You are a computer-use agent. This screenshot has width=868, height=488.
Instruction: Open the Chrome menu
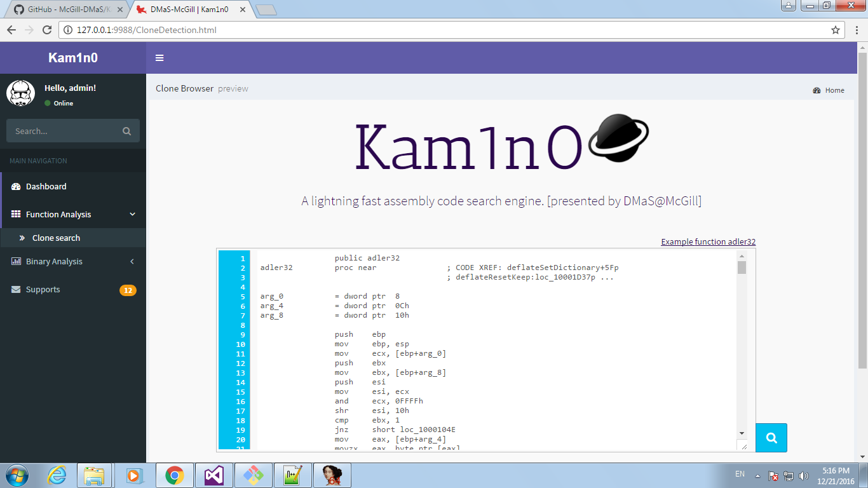856,30
